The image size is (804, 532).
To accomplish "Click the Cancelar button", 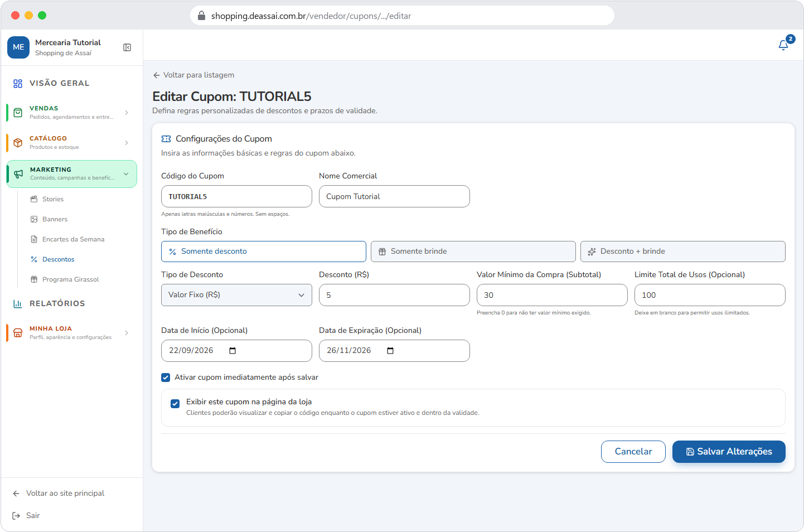I will click(633, 452).
